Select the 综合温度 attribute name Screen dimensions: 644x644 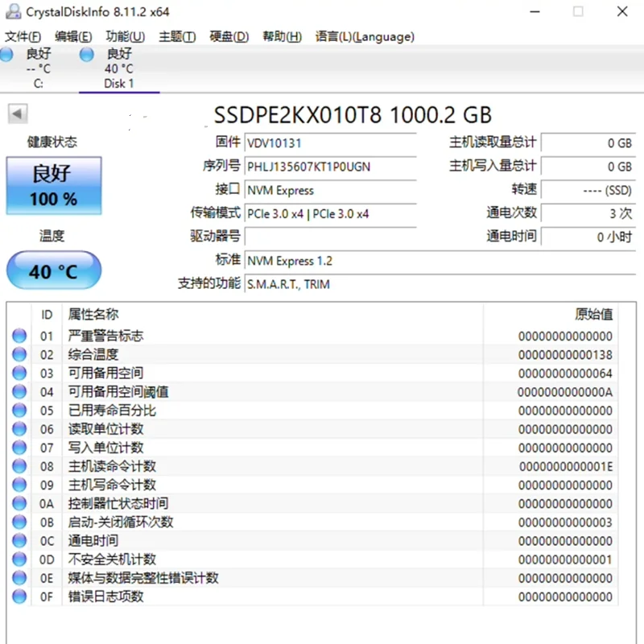93,354
